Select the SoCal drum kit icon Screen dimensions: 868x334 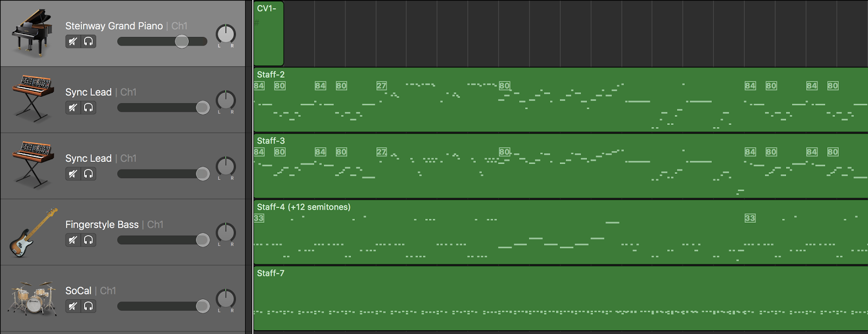(x=33, y=298)
